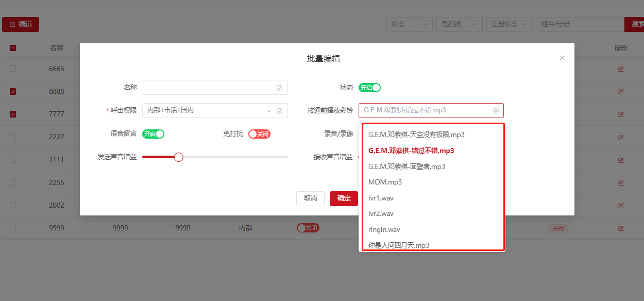The width and height of the screenshot is (644, 301).
Task: Open the edit icon for row 7777
Action: click(x=621, y=114)
